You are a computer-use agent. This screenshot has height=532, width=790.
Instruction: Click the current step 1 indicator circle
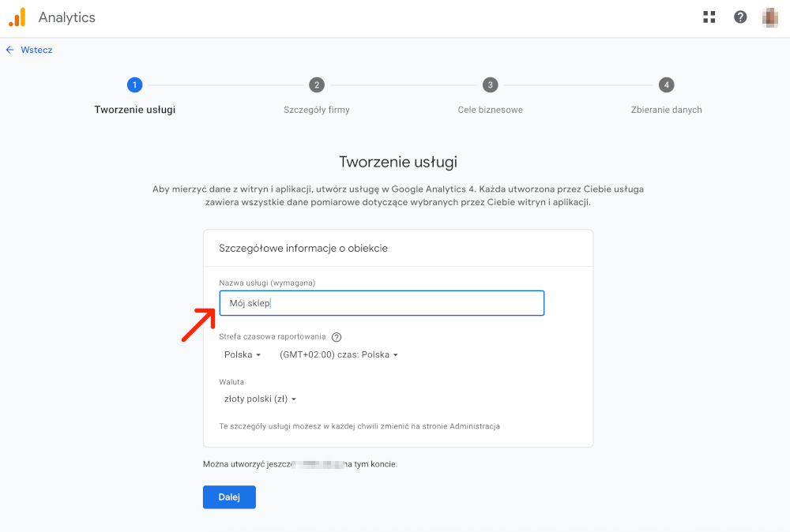click(134, 84)
